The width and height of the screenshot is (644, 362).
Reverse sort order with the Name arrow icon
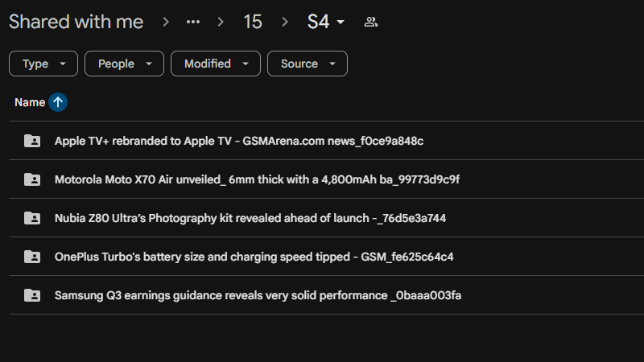point(58,102)
